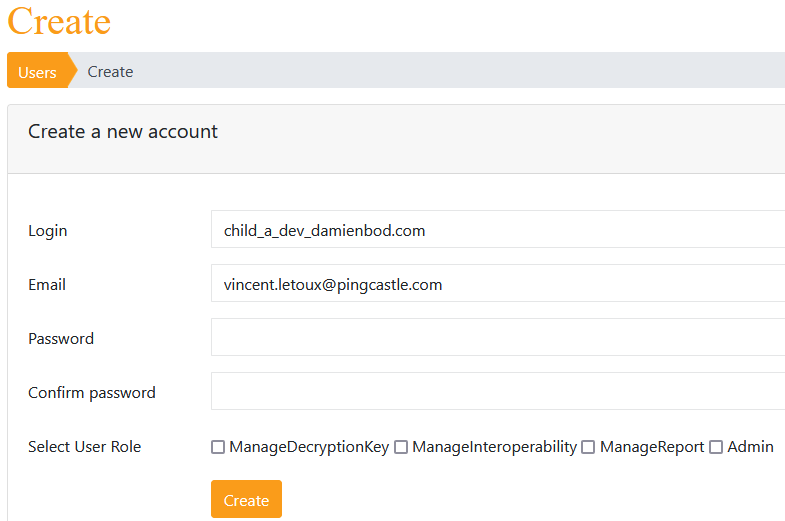Screen dimensions: 785x521
Task: Click the Select User Role label
Action: 85,446
